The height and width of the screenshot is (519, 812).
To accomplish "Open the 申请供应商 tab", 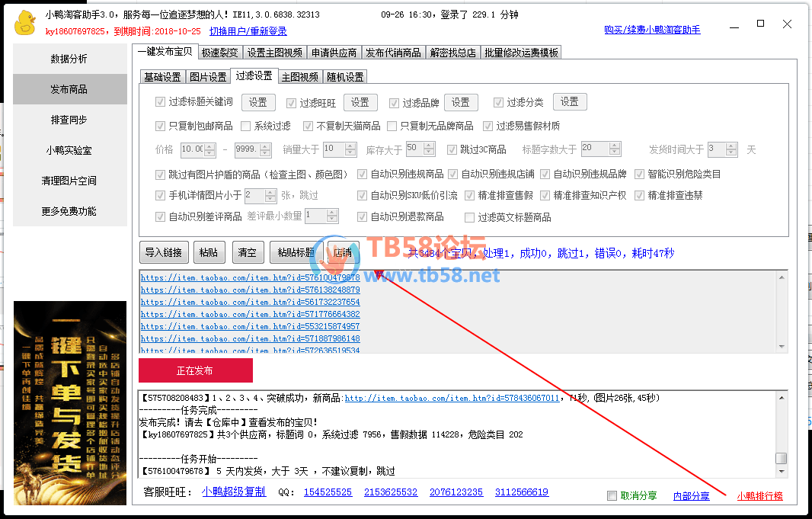I will [x=334, y=53].
